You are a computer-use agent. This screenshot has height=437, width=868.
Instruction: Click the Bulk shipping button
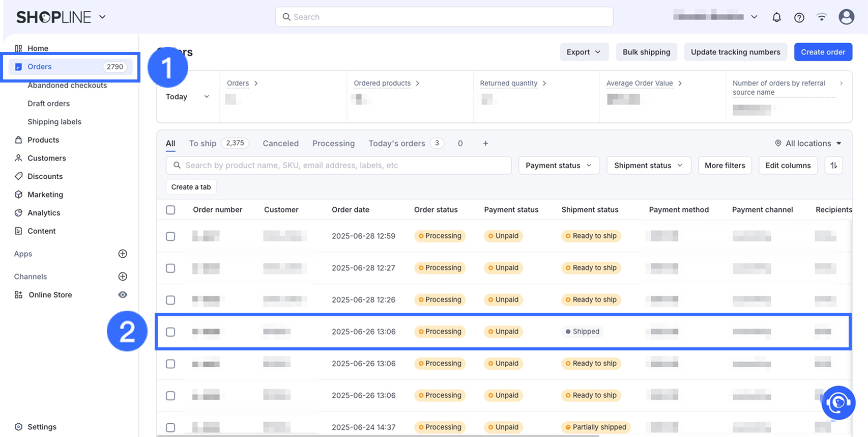click(646, 52)
